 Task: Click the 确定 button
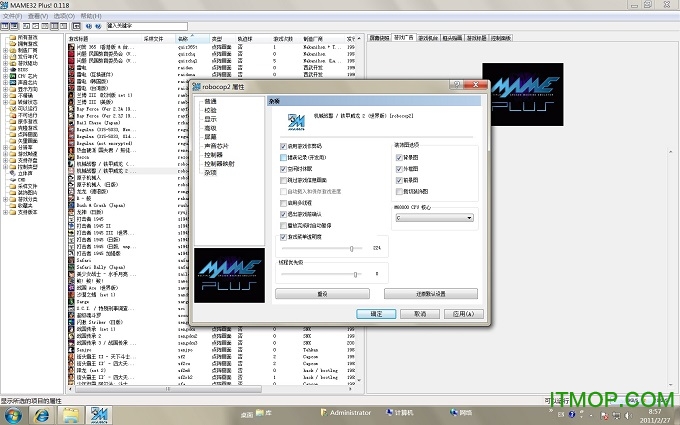pyautogui.click(x=376, y=314)
